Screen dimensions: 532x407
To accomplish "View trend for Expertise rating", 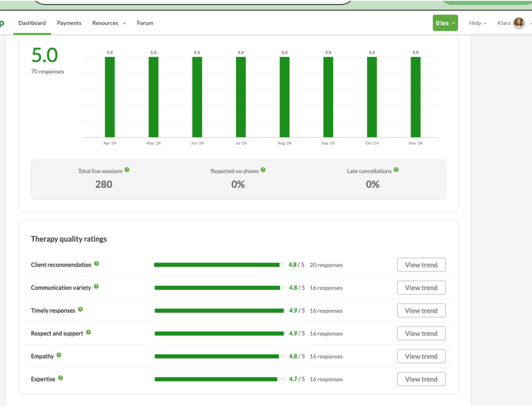I will tap(421, 379).
